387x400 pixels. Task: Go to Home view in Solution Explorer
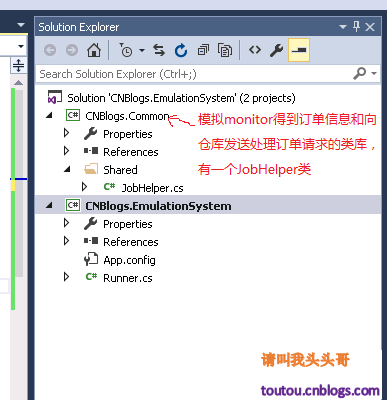click(x=94, y=50)
